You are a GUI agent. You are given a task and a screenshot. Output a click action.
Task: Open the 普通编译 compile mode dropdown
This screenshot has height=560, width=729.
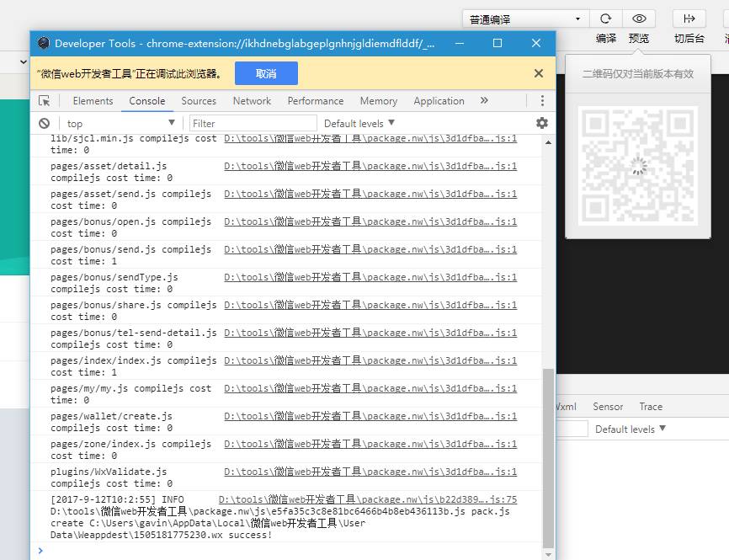point(525,19)
